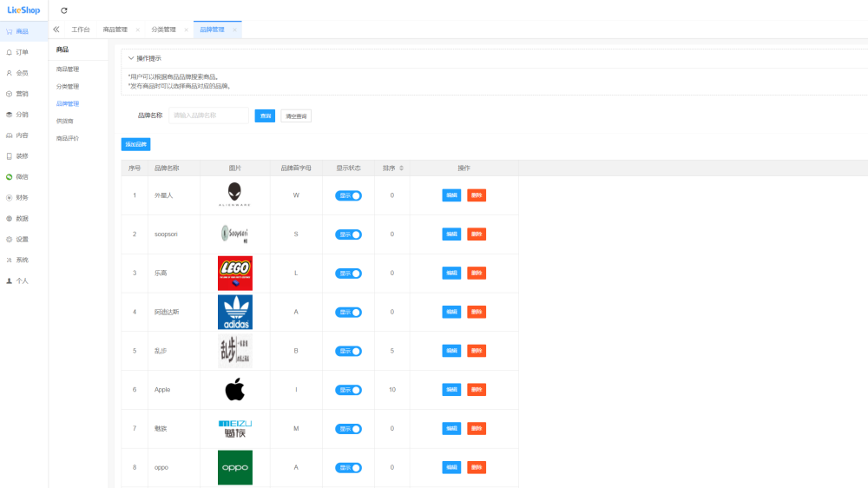Viewport: 868px width, 488px height.
Task: Click the Alienware brand image
Action: click(x=234, y=195)
